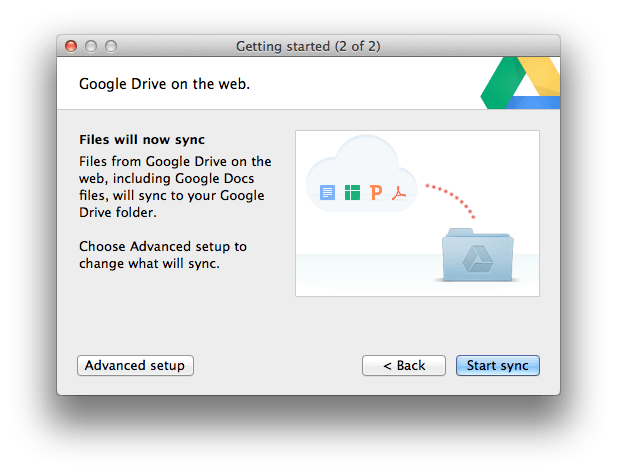Minimize the Getting started window

(91, 46)
